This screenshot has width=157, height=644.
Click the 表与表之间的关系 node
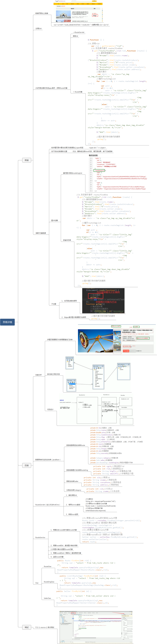[x=53, y=374]
